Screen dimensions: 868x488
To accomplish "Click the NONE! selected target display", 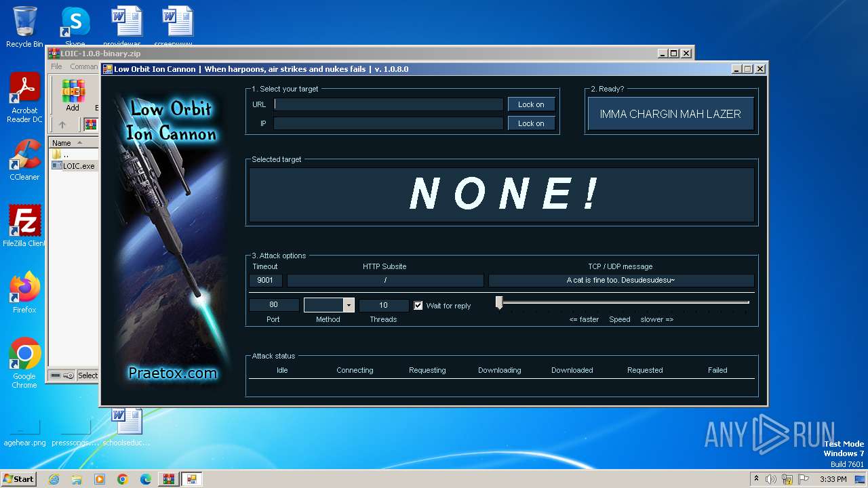I will (502, 195).
